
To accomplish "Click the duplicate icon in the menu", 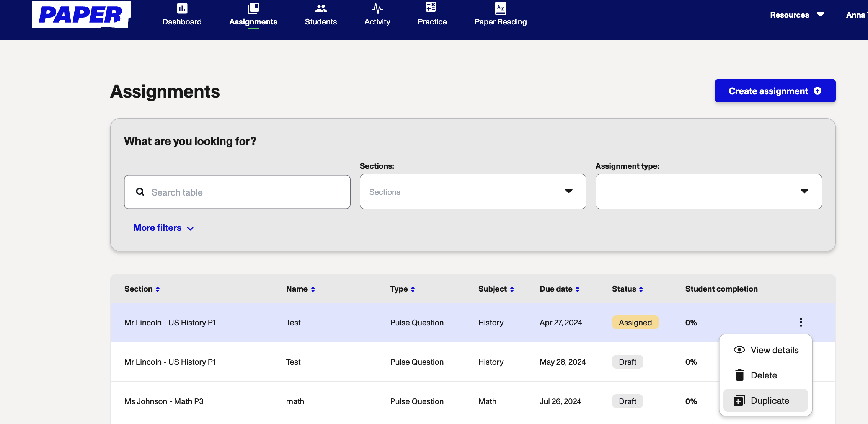I will click(739, 400).
